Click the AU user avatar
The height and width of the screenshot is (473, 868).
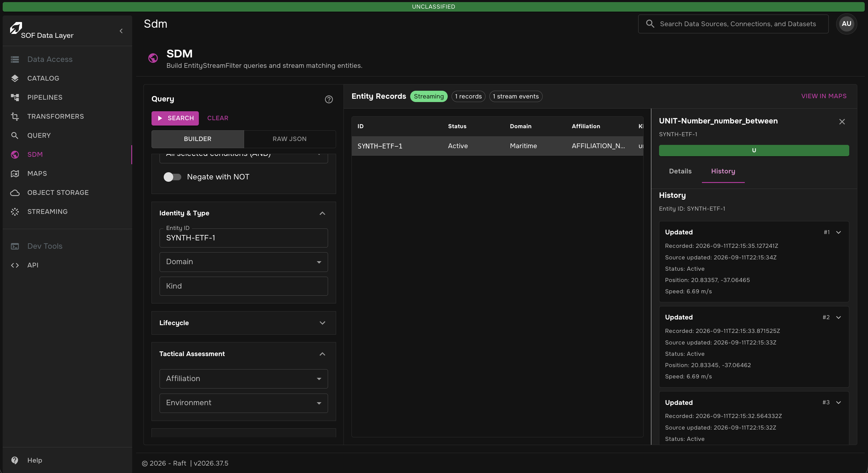point(846,24)
